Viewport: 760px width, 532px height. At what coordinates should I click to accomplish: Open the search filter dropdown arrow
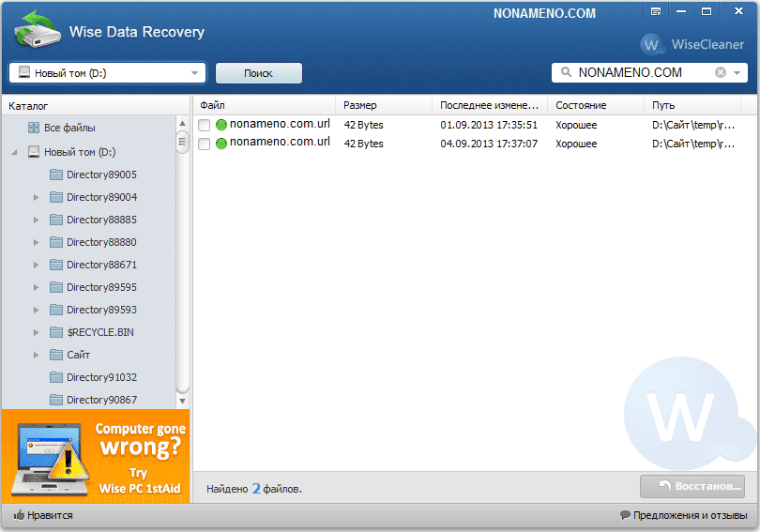(x=737, y=73)
